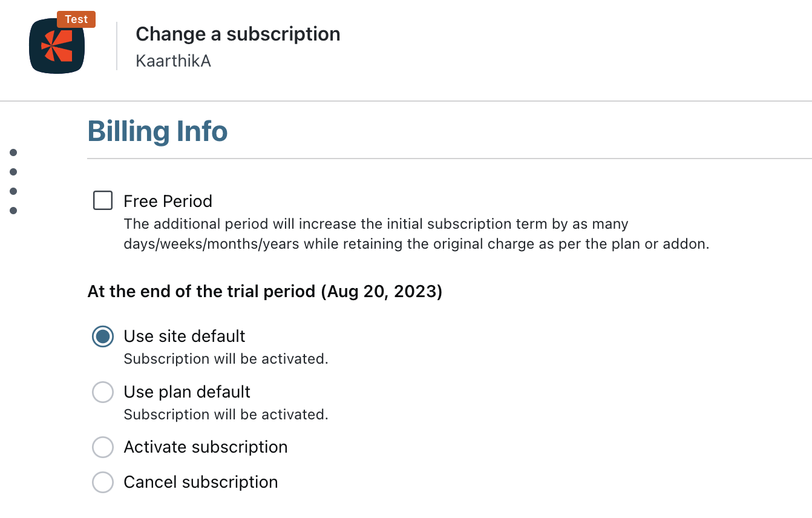
Task: Click the Chargebee logo icon
Action: point(57,47)
